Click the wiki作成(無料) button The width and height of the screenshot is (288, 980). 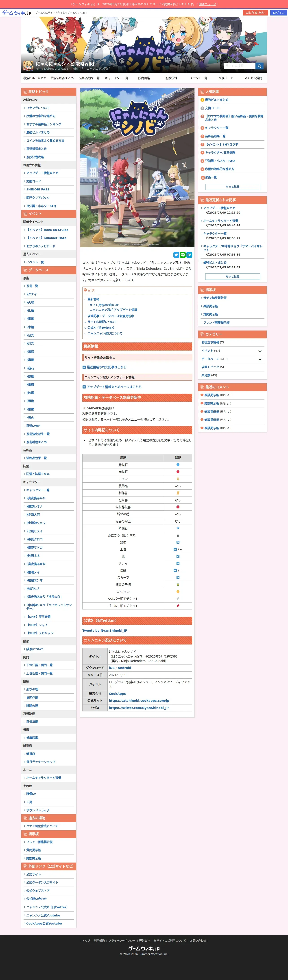tap(256, 13)
